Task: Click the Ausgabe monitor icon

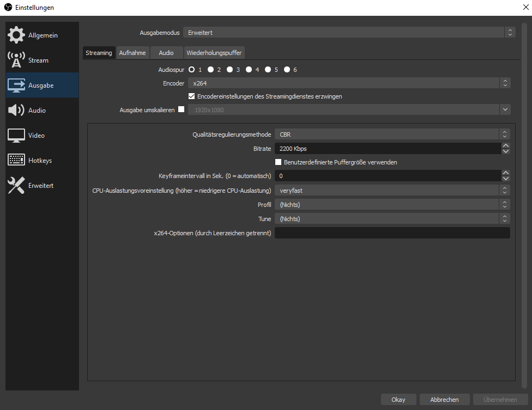Action: pyautogui.click(x=16, y=85)
